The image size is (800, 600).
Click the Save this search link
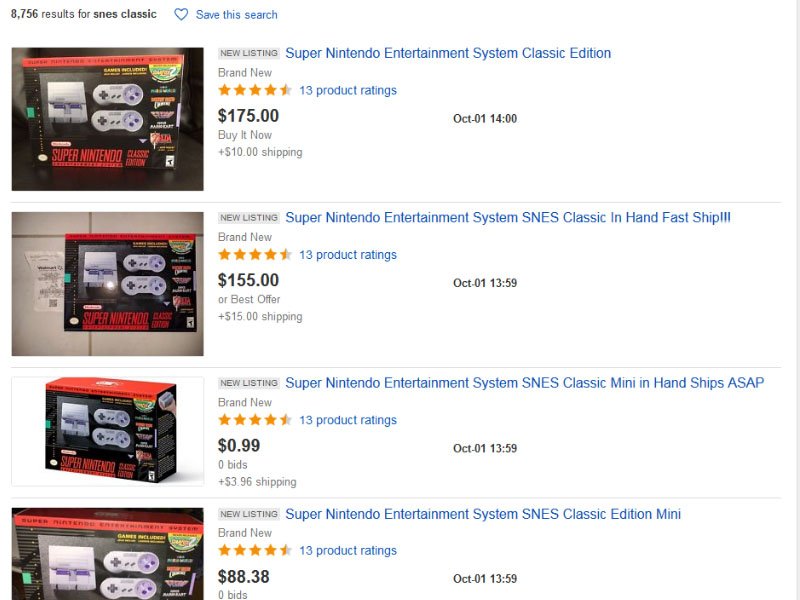pos(236,15)
